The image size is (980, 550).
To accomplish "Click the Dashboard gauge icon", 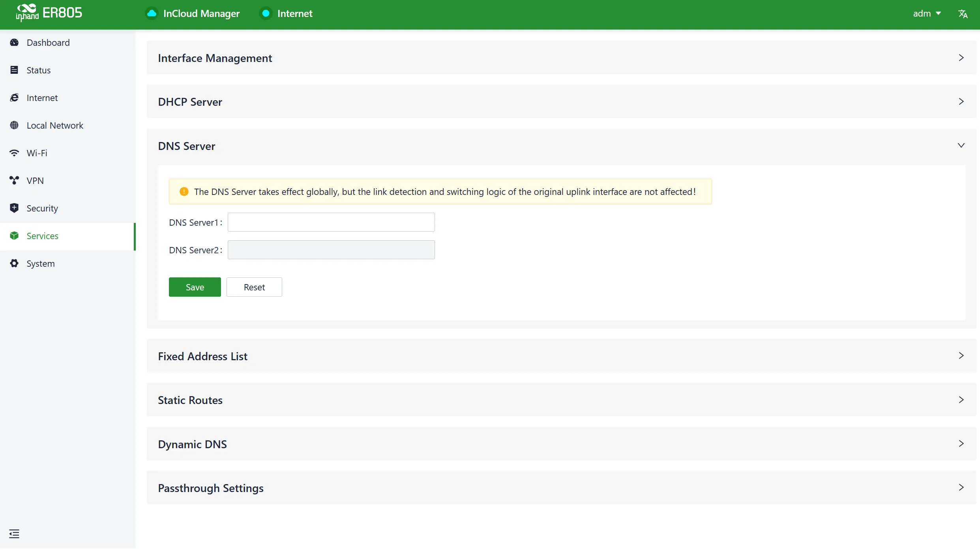I will pyautogui.click(x=14, y=42).
